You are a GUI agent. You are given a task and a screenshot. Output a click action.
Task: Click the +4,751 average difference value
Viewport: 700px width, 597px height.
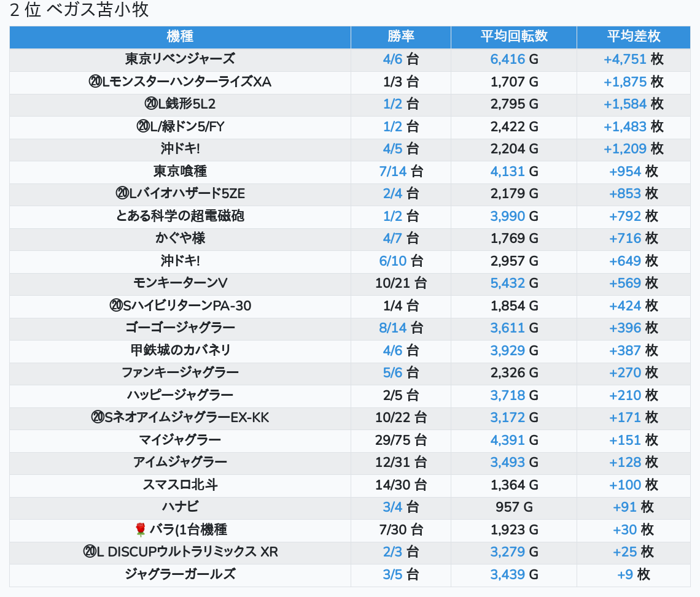click(624, 60)
